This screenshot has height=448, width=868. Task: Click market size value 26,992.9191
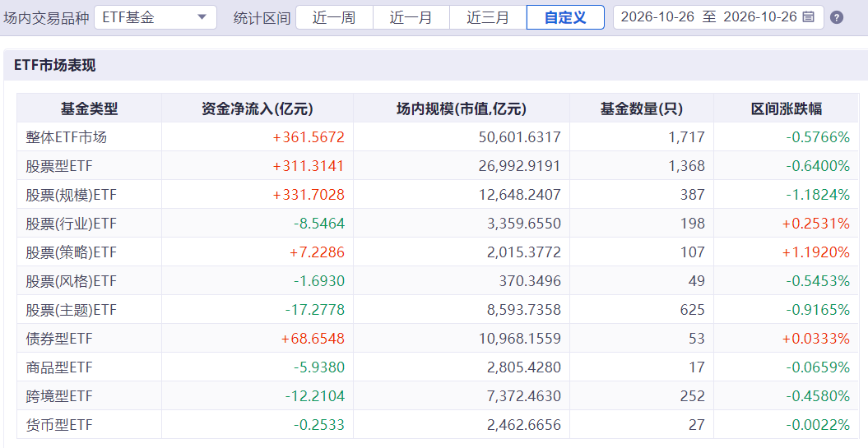pyautogui.click(x=520, y=166)
